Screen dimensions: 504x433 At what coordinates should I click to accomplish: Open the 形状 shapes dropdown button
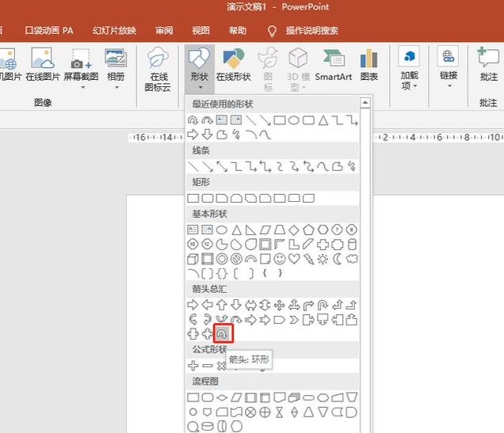pyautogui.click(x=199, y=70)
